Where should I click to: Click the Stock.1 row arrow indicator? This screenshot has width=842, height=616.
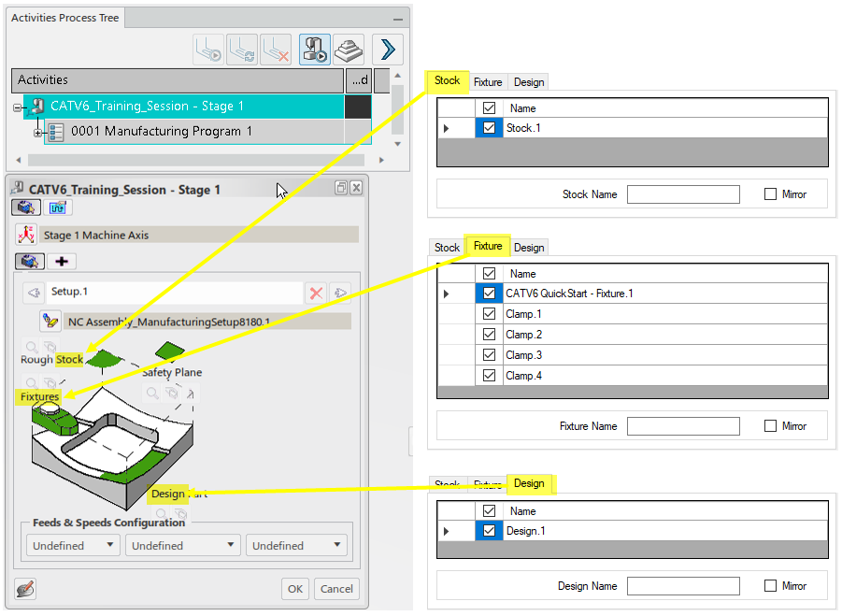coord(447,128)
